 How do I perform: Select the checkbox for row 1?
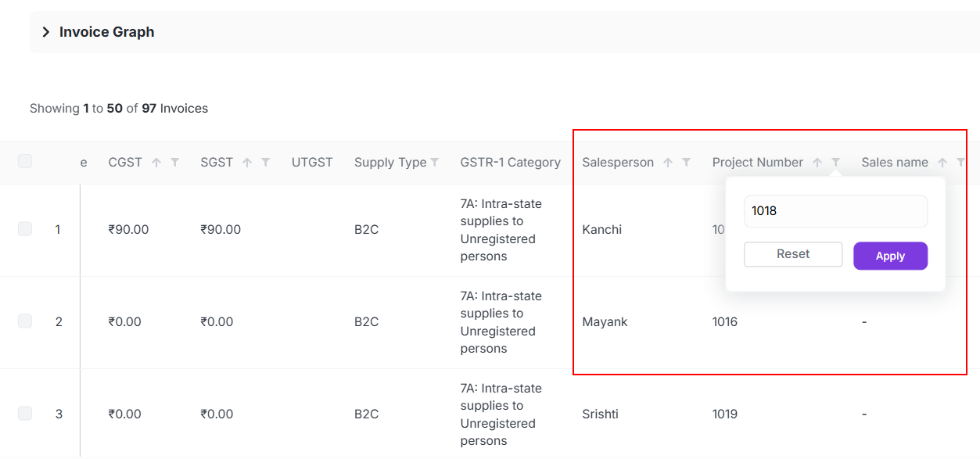click(25, 229)
